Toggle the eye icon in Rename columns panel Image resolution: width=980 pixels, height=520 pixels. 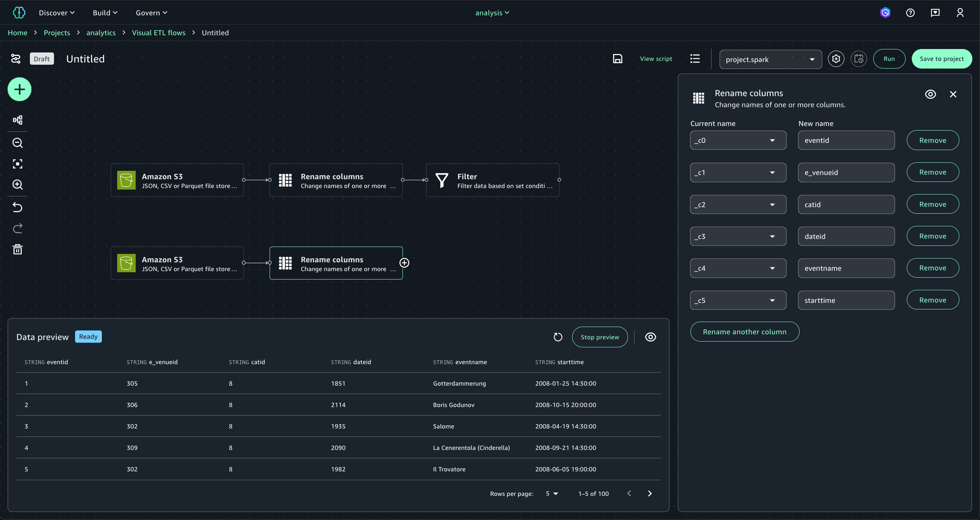pyautogui.click(x=930, y=94)
